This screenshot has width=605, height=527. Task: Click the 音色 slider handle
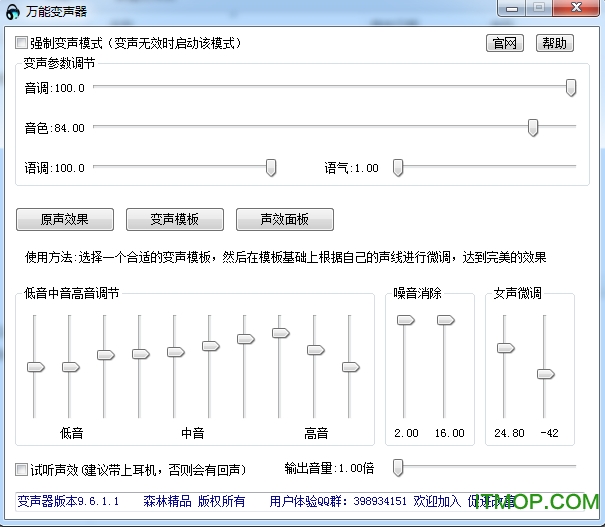533,127
